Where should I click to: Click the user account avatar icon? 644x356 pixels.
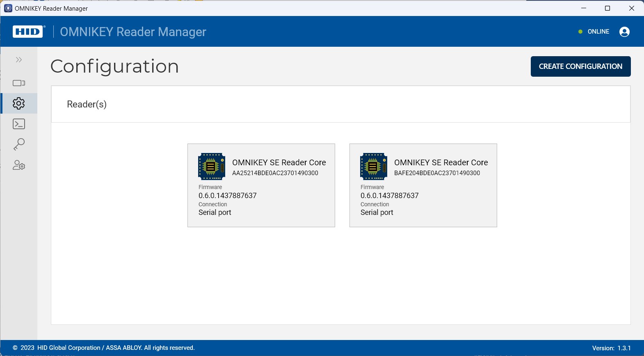point(624,32)
